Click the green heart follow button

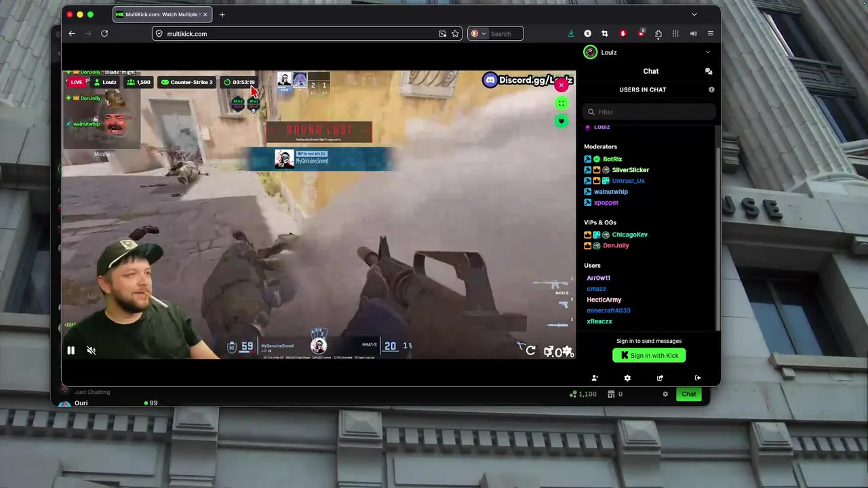click(x=561, y=121)
